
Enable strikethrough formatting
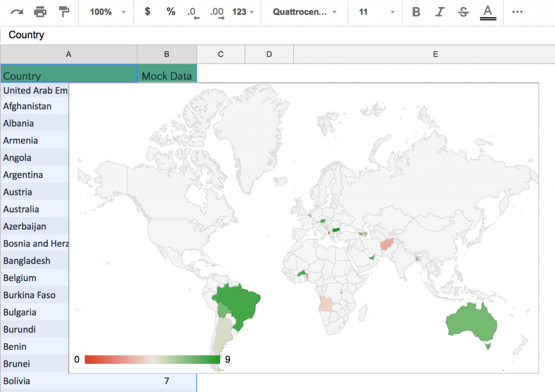point(463,11)
